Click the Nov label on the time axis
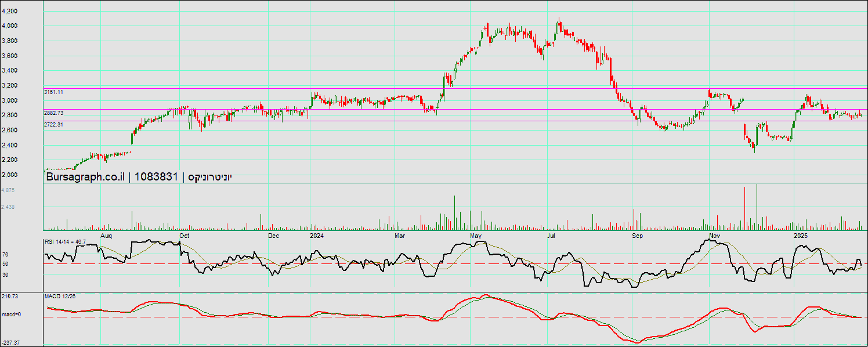 click(x=714, y=236)
